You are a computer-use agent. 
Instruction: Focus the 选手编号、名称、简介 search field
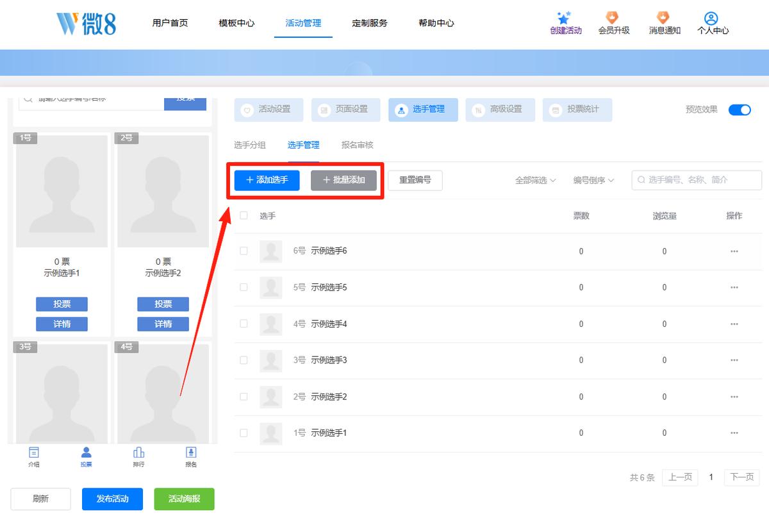pos(697,180)
